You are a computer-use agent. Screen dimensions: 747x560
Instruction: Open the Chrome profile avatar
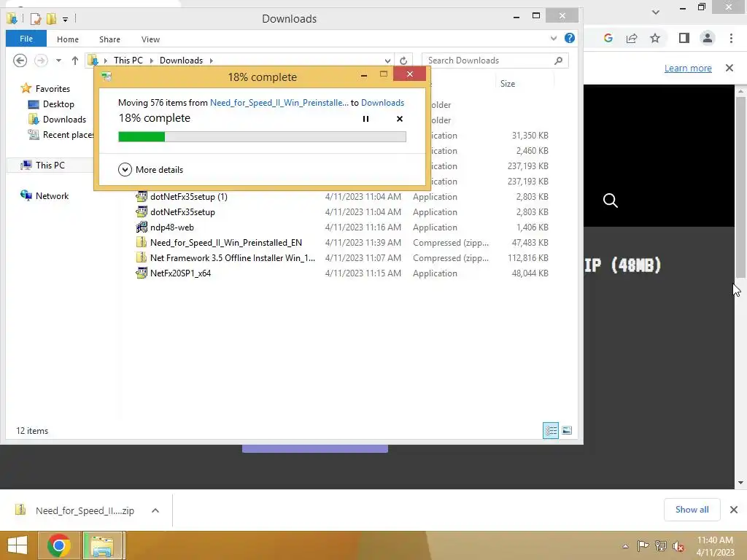[x=708, y=38]
